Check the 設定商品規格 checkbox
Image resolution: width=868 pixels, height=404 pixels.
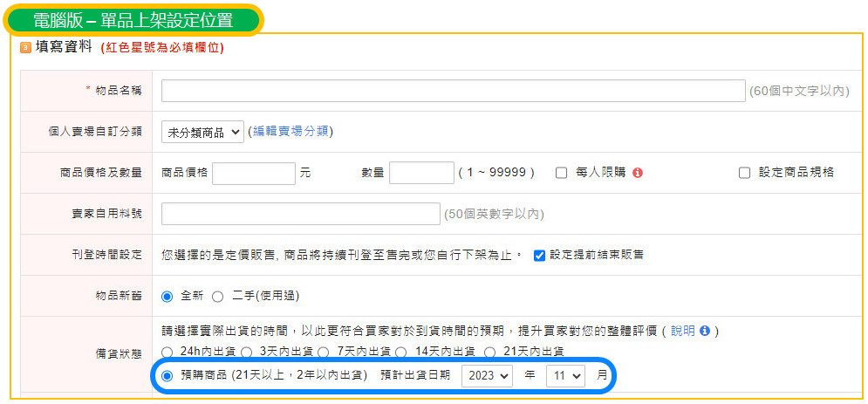[x=744, y=173]
